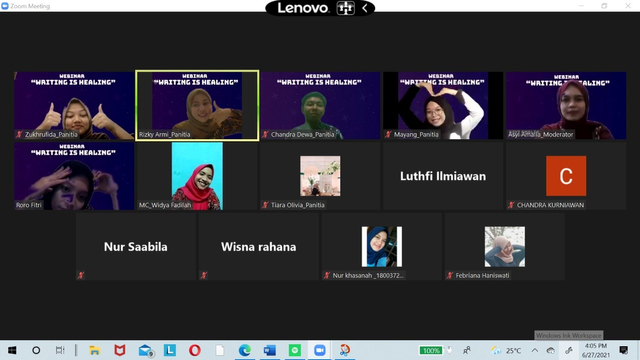Click the Roro Fitri name label
This screenshot has width=640, height=360.
pos(29,205)
